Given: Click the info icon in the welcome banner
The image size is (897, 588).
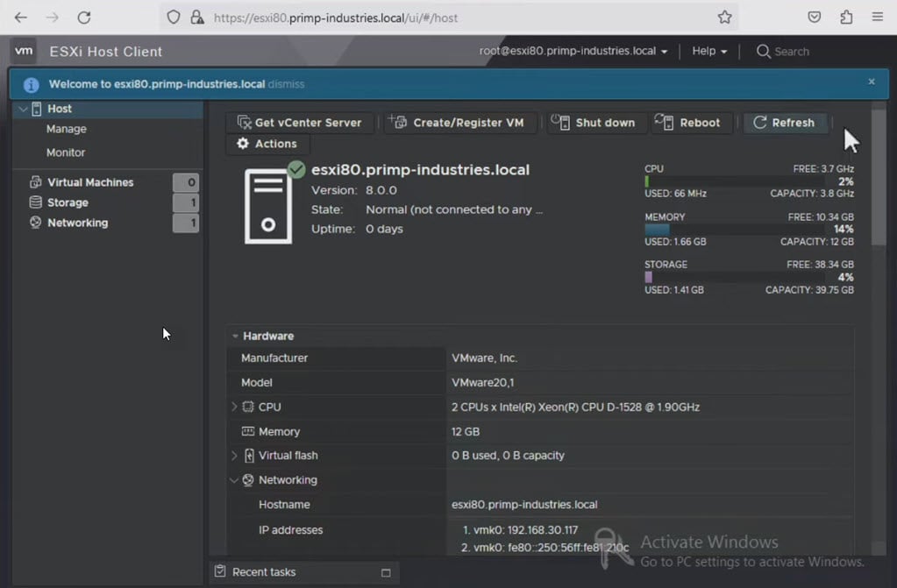Looking at the screenshot, I should [x=32, y=85].
